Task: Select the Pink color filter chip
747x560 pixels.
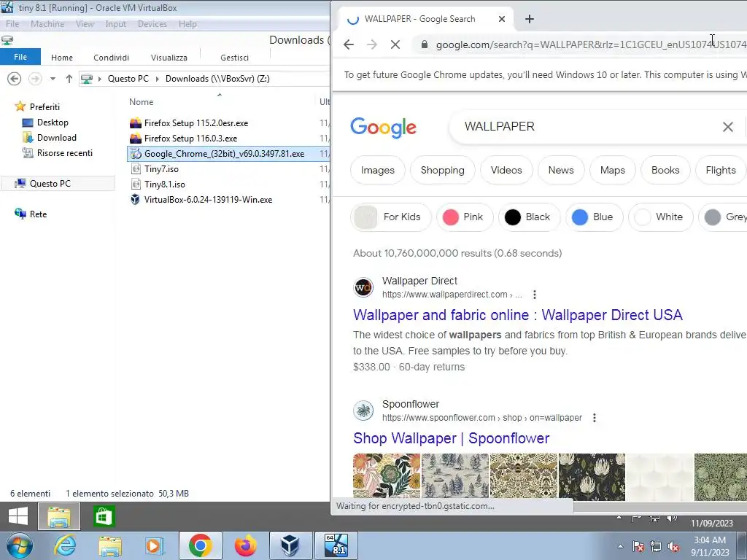Action: pyautogui.click(x=465, y=217)
